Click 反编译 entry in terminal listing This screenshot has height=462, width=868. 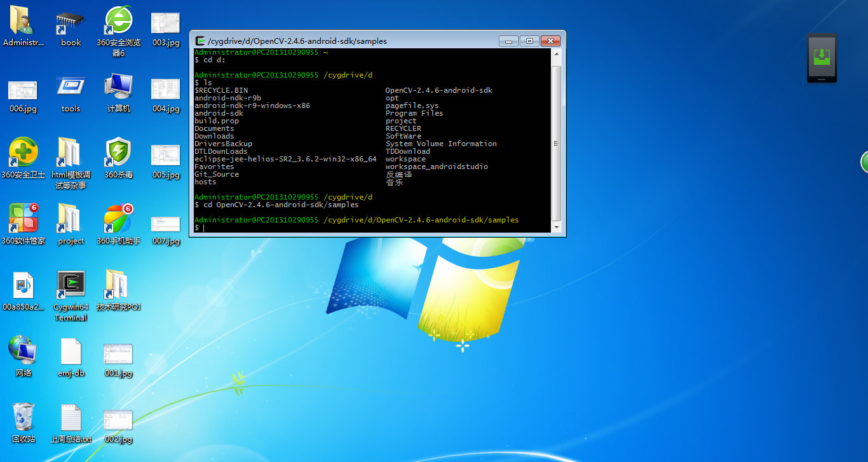(398, 174)
